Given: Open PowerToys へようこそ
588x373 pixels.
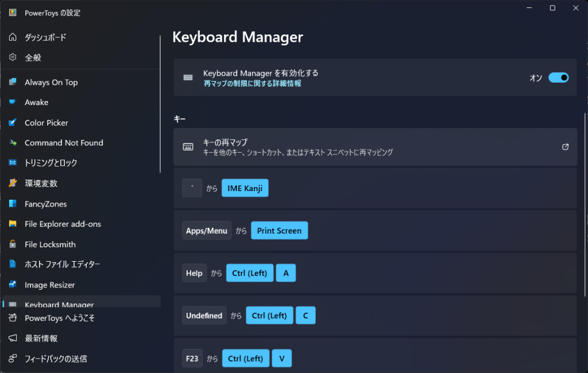Looking at the screenshot, I should 82,317.
